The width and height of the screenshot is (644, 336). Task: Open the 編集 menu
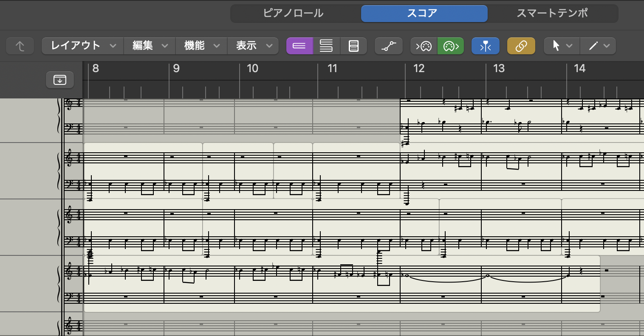(150, 46)
